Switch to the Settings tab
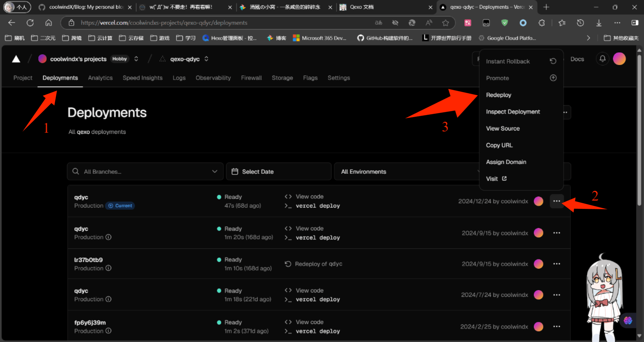The width and height of the screenshot is (644, 342). [x=338, y=78]
